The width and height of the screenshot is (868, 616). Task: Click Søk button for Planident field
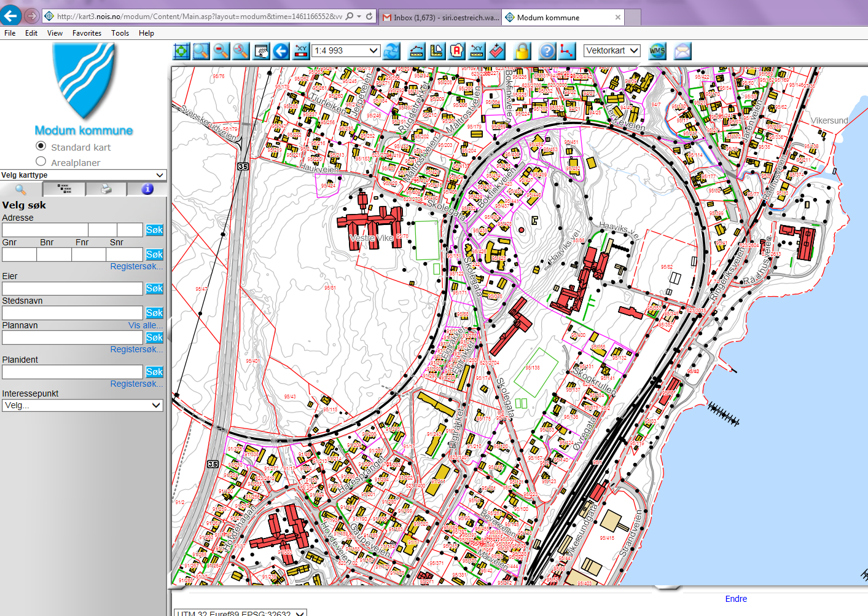[x=154, y=372]
